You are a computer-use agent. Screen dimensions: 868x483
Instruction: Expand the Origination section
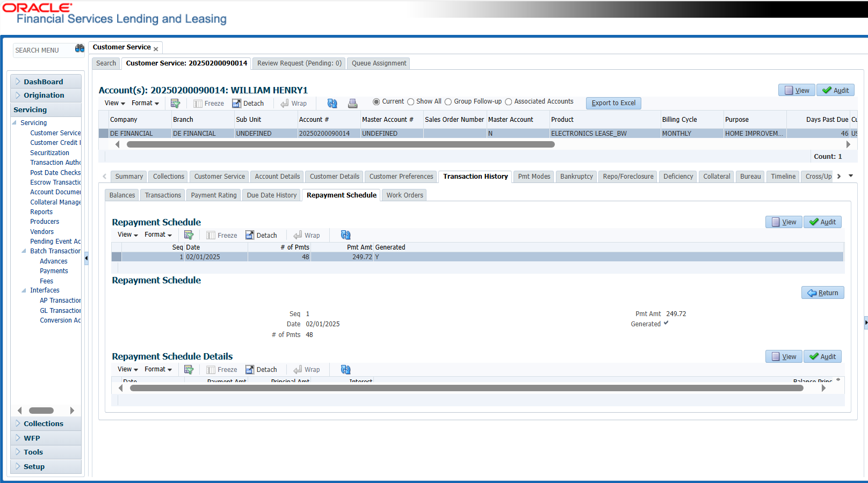click(x=46, y=95)
